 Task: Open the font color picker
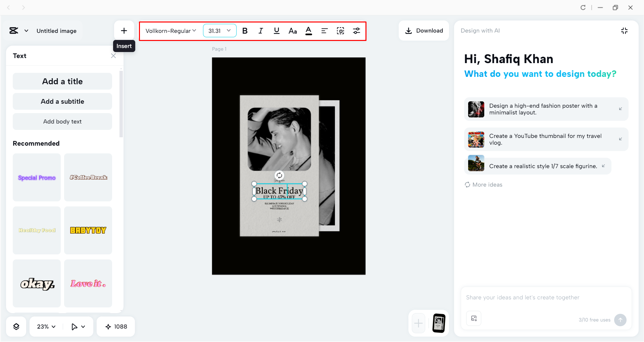click(x=308, y=31)
